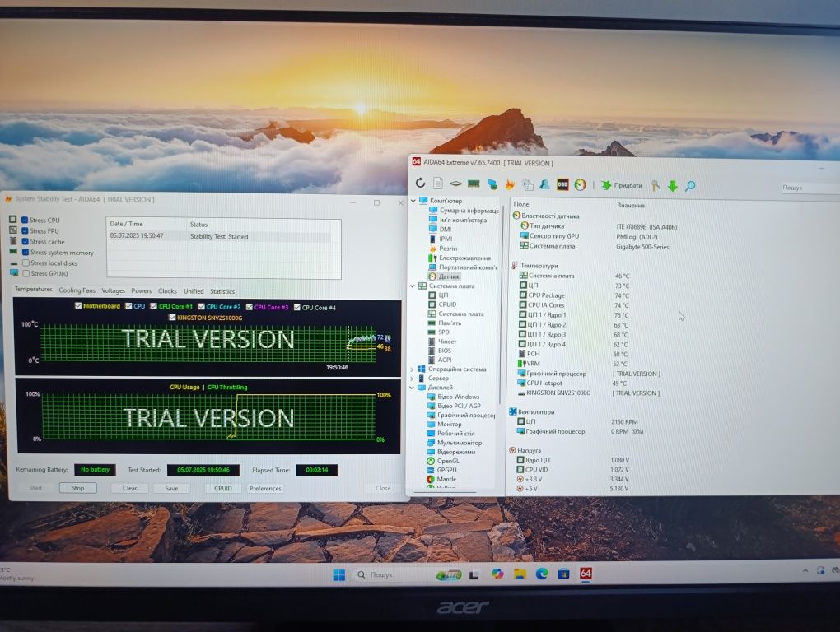This screenshot has height=632, width=840.
Task: Switch to the Powers tab
Action: coord(142,290)
